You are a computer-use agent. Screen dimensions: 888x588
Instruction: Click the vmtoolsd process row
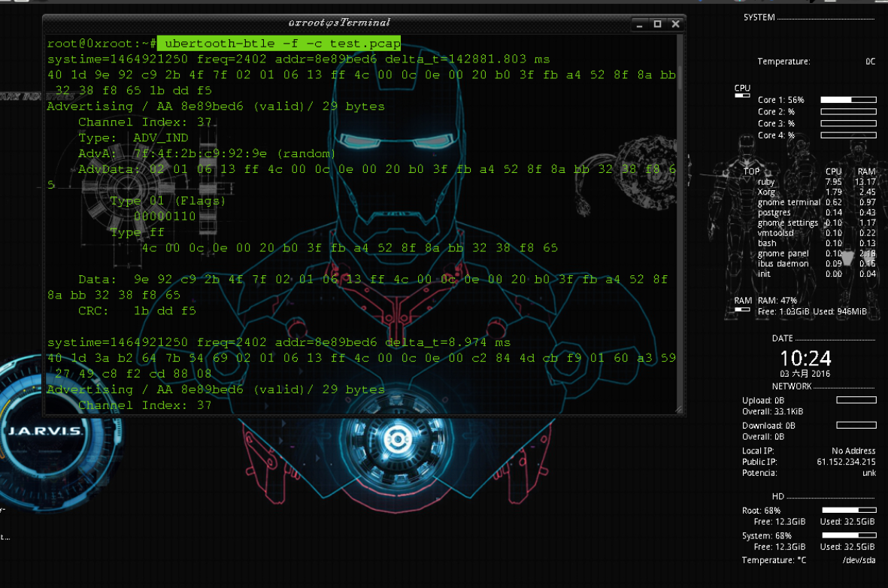(x=817, y=233)
